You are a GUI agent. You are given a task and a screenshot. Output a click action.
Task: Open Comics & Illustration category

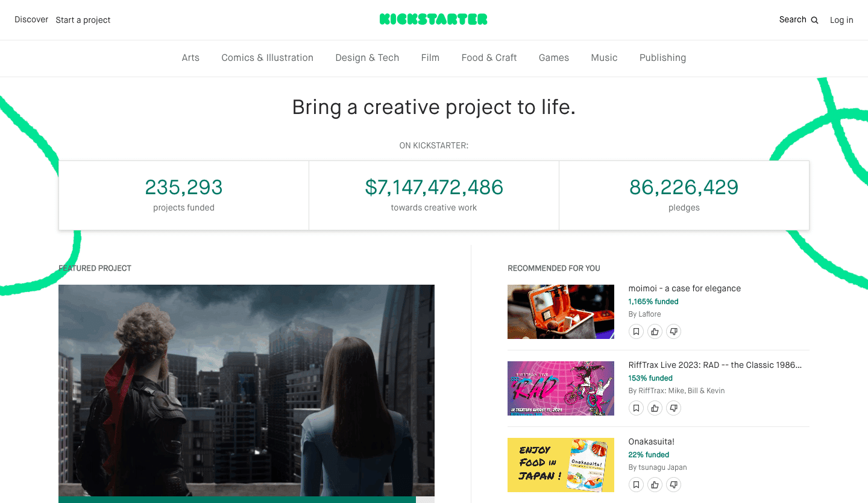pyautogui.click(x=267, y=58)
